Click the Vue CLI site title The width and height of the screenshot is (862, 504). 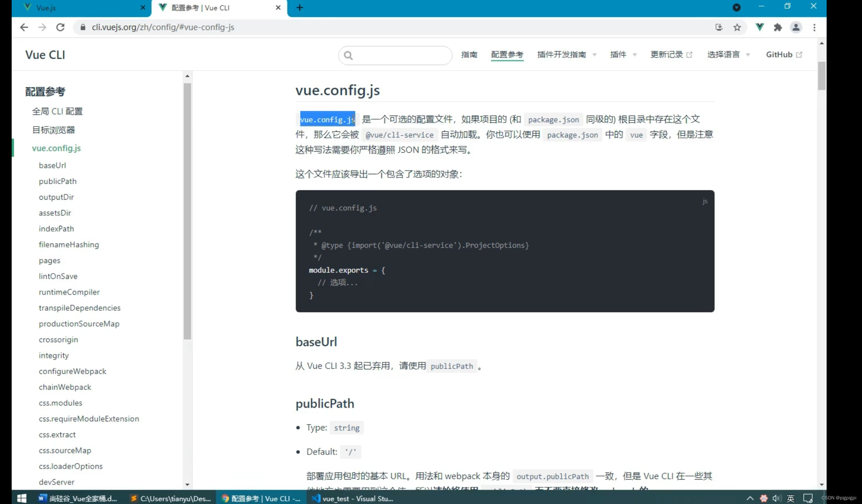pos(45,55)
